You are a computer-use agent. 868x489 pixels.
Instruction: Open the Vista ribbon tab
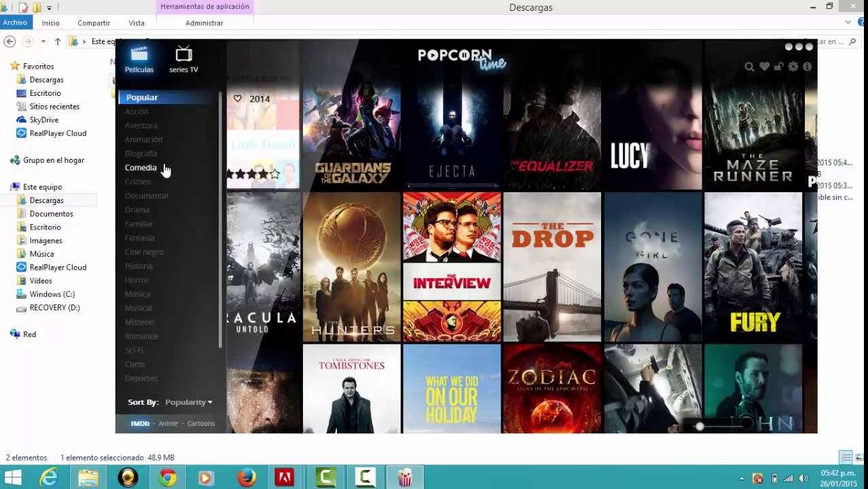[137, 22]
